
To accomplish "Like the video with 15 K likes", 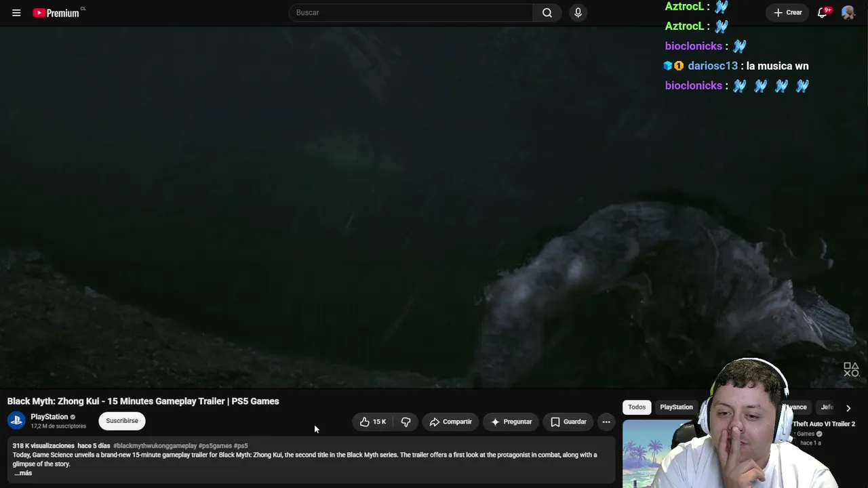I will [373, 422].
